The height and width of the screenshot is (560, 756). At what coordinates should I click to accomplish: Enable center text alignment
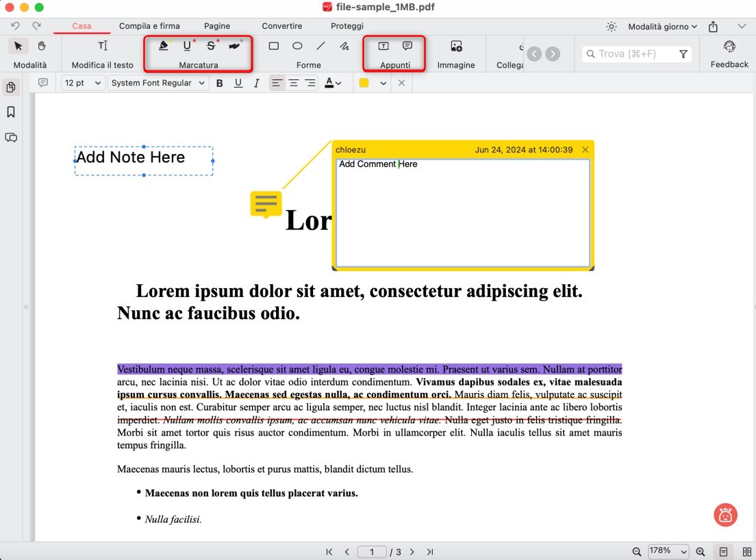(294, 83)
